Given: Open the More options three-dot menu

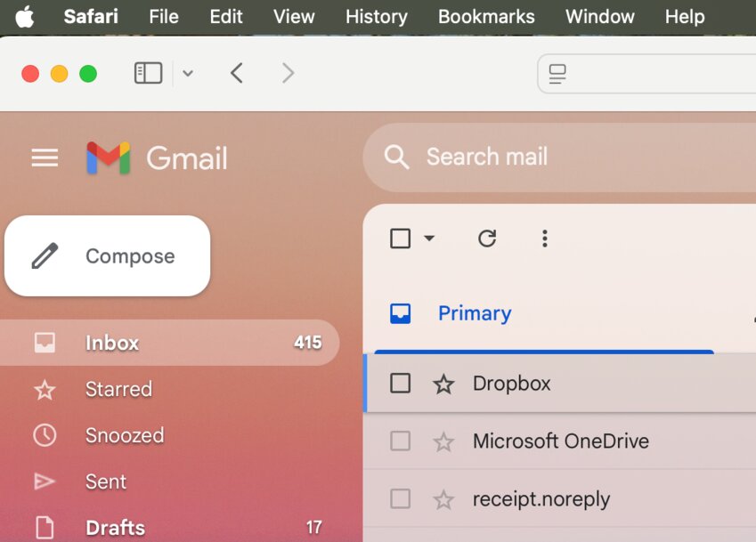Looking at the screenshot, I should [x=545, y=239].
